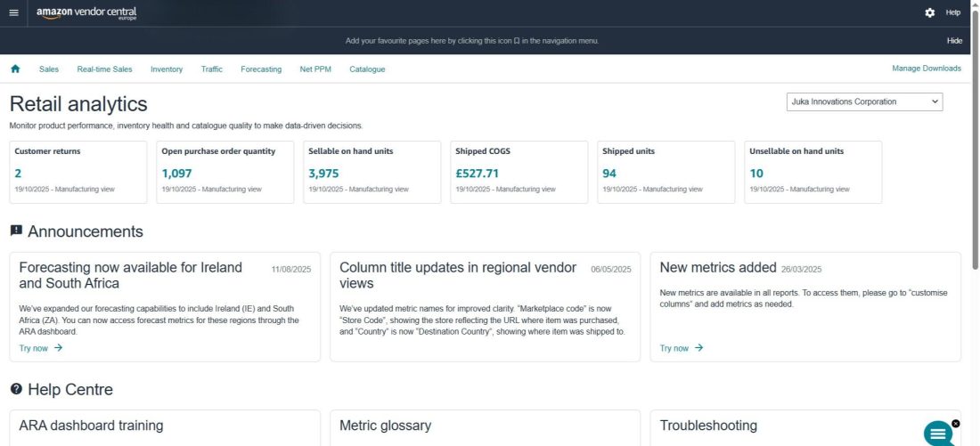Click the Shipped units metric card
The width and height of the screenshot is (980, 446).
(666, 173)
